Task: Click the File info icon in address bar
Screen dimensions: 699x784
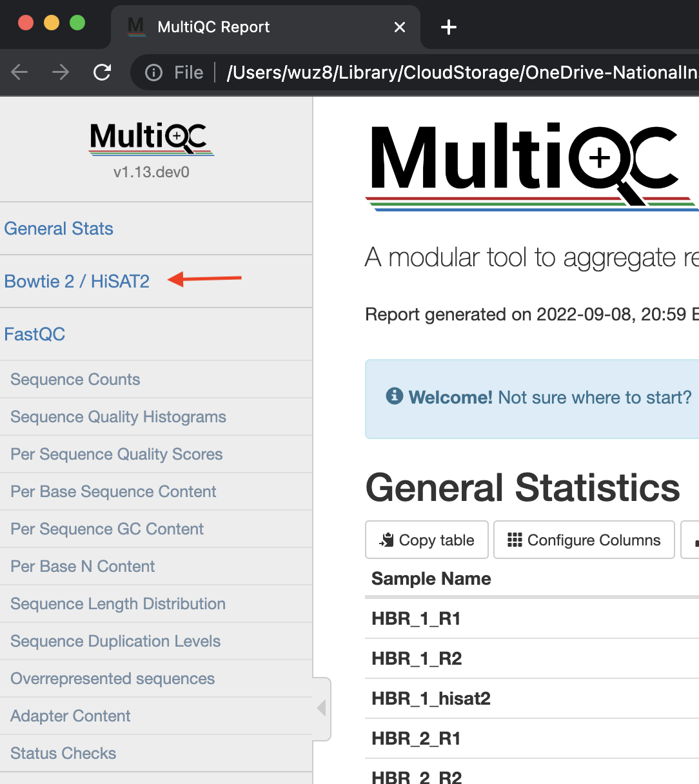Action: pyautogui.click(x=153, y=72)
